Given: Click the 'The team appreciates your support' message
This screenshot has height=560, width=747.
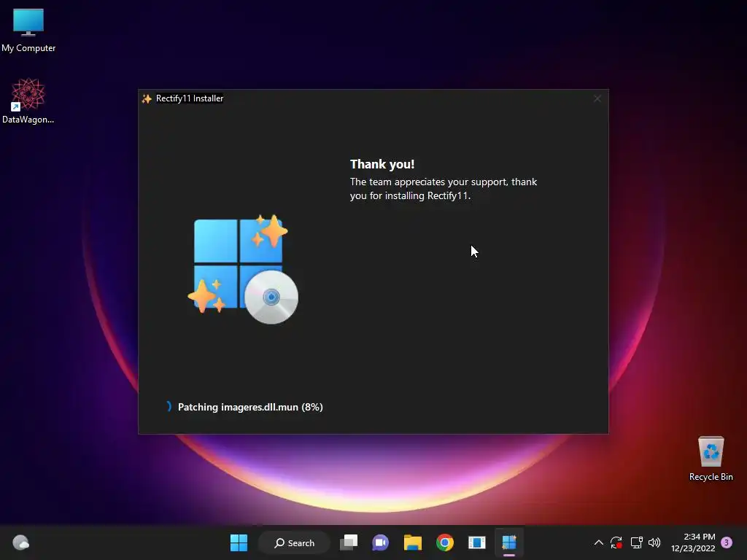Looking at the screenshot, I should click(x=443, y=189).
